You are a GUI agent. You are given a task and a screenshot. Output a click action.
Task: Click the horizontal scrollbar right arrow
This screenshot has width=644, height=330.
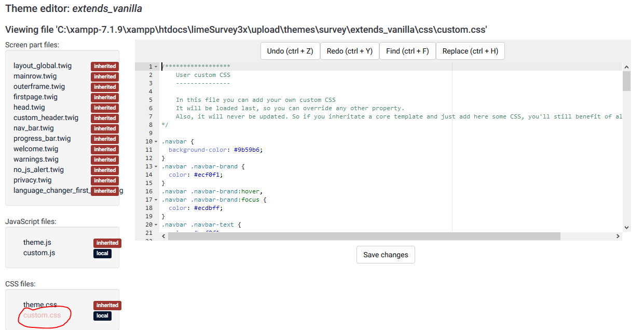tap(618, 236)
